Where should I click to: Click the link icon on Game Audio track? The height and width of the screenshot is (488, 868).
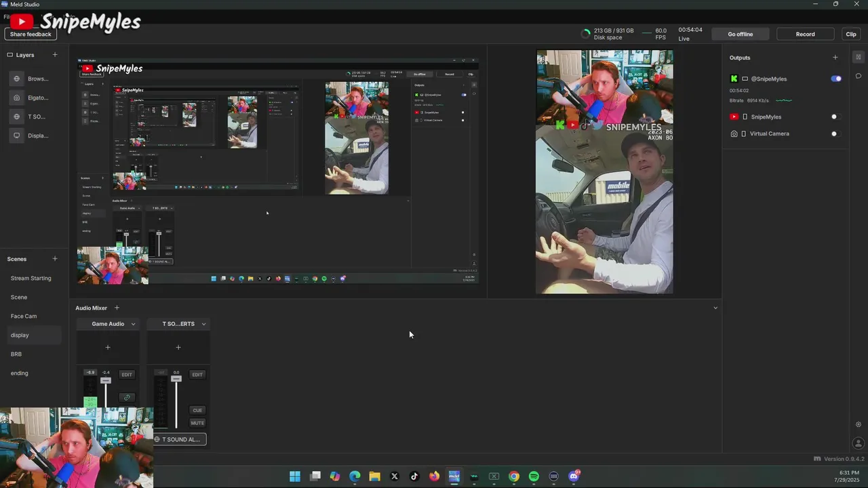[127, 398]
